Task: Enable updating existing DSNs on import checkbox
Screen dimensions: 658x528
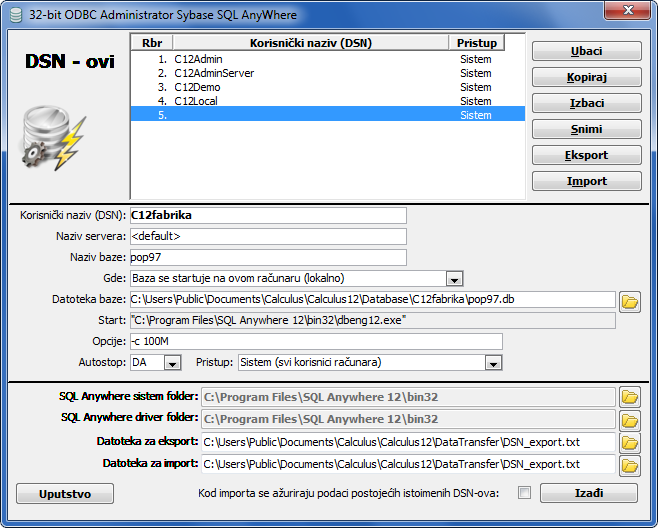Action: pos(523,493)
